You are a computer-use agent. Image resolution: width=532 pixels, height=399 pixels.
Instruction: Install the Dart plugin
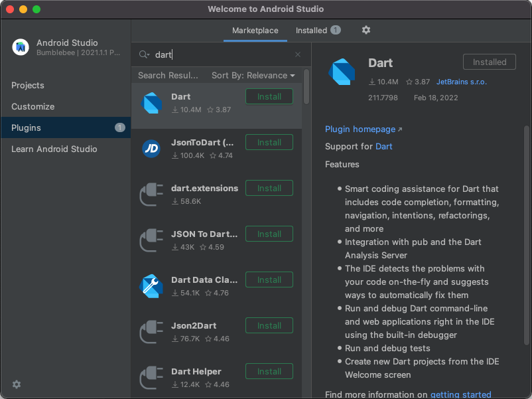point(269,96)
